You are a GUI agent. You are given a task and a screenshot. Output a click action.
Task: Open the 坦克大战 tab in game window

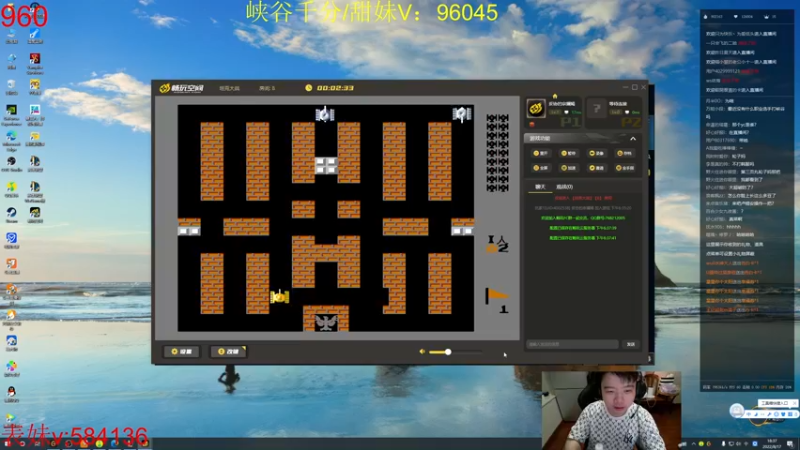[x=230, y=88]
